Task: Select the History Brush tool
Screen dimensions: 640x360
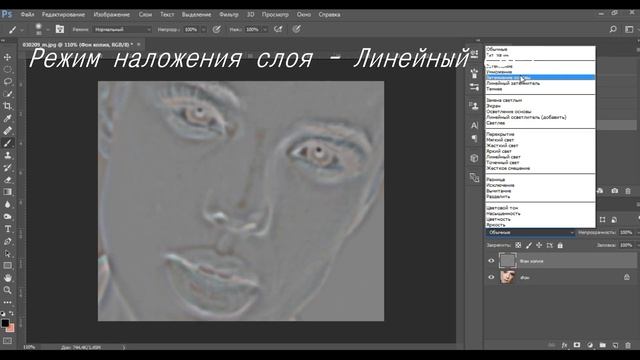Action: pyautogui.click(x=7, y=167)
